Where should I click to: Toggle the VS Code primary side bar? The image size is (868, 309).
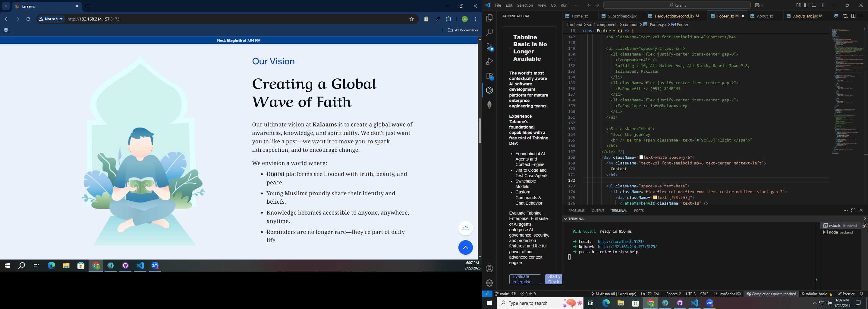806,5
